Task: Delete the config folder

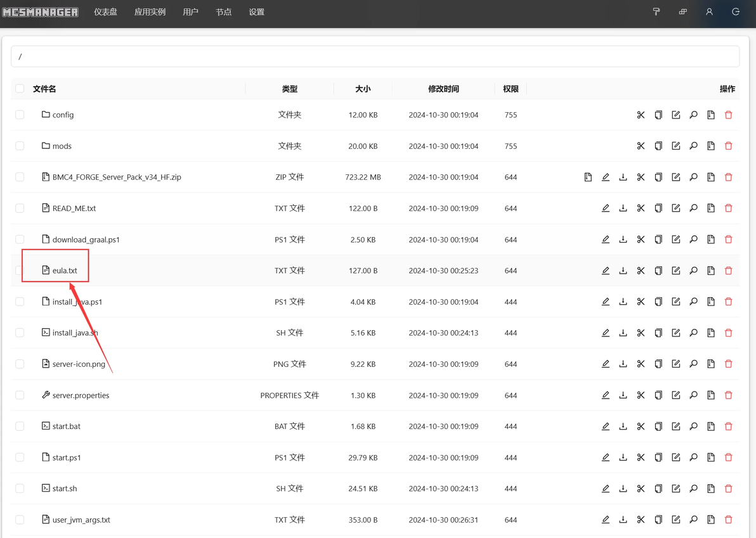Action: tap(729, 115)
